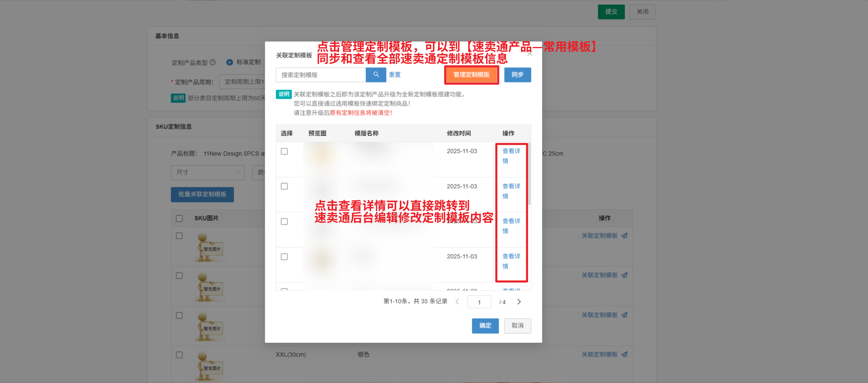Click the SKU定制信息 section heading
The height and width of the screenshot is (383, 868).
point(174,126)
